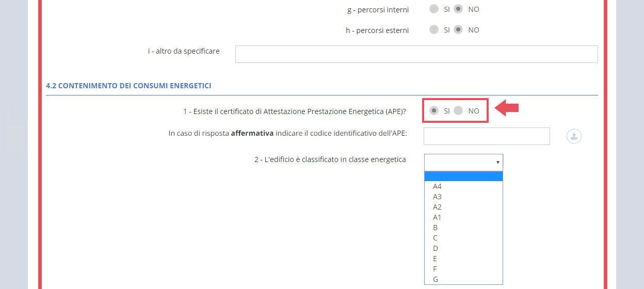Select NO for percorsi interni
This screenshot has width=644, height=289.
(x=458, y=9)
